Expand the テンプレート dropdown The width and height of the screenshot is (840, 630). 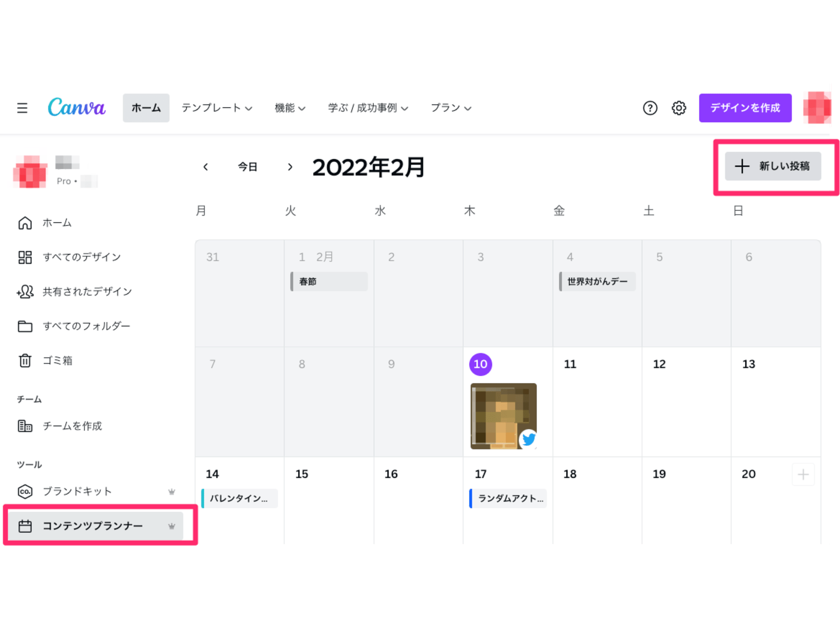(x=217, y=108)
